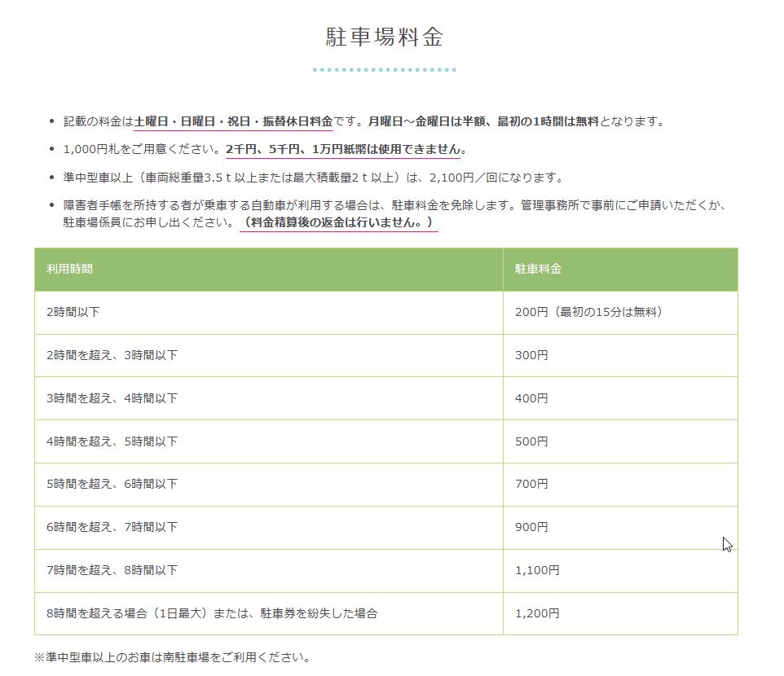This screenshot has height=676, width=784.
Task: Select the 3時間を超え、4時間以下 row label
Action: coord(112,398)
